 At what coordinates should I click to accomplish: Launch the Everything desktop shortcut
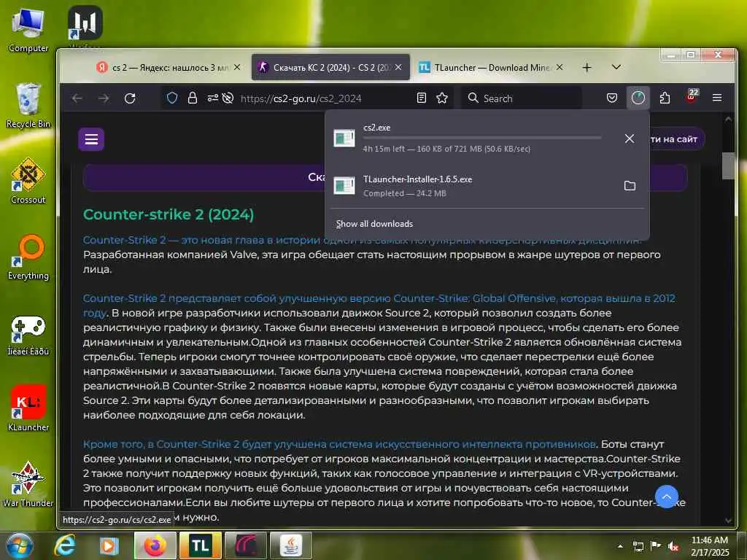point(28,257)
